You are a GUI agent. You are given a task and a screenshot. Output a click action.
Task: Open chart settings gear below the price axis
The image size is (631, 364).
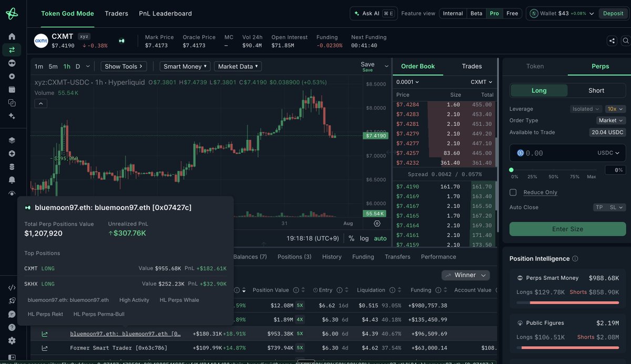point(377,223)
